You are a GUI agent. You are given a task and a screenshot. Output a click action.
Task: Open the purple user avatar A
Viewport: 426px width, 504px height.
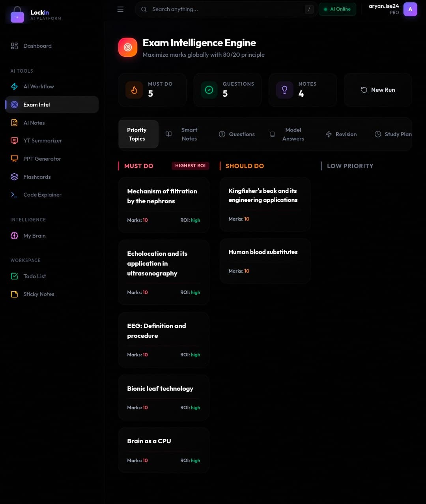pyautogui.click(x=410, y=9)
